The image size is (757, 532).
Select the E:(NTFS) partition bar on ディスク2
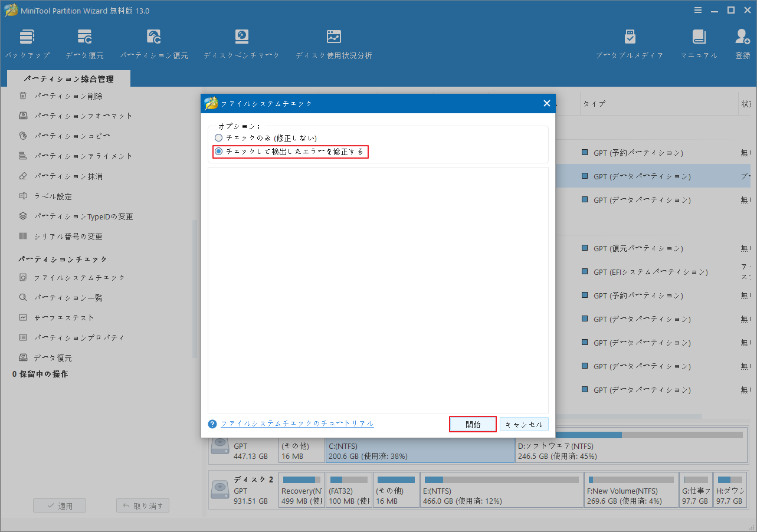coord(501,490)
